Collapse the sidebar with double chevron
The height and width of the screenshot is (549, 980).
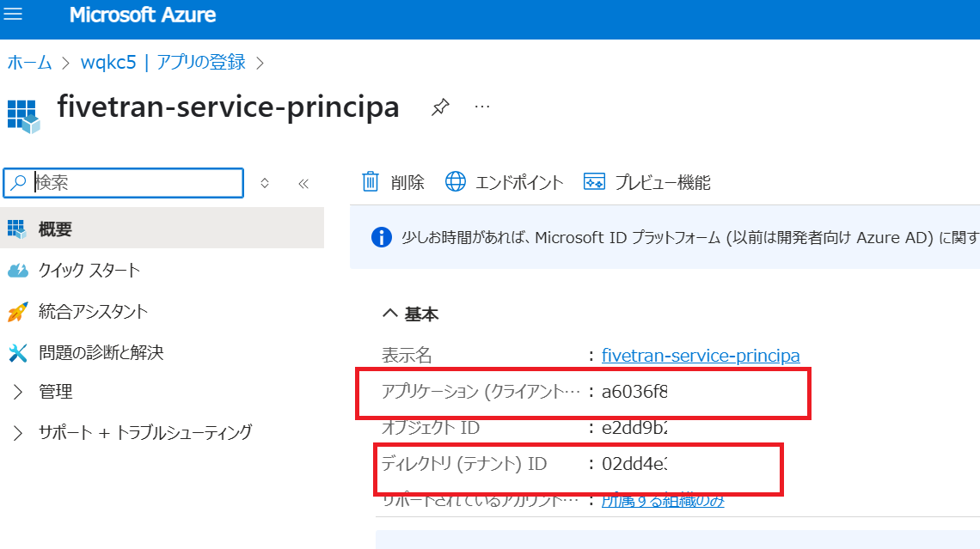(303, 184)
